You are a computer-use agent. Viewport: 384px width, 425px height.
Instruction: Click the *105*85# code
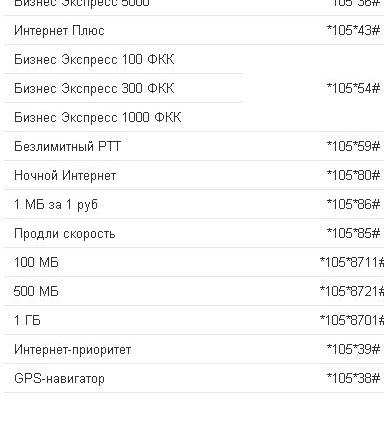pos(353,233)
